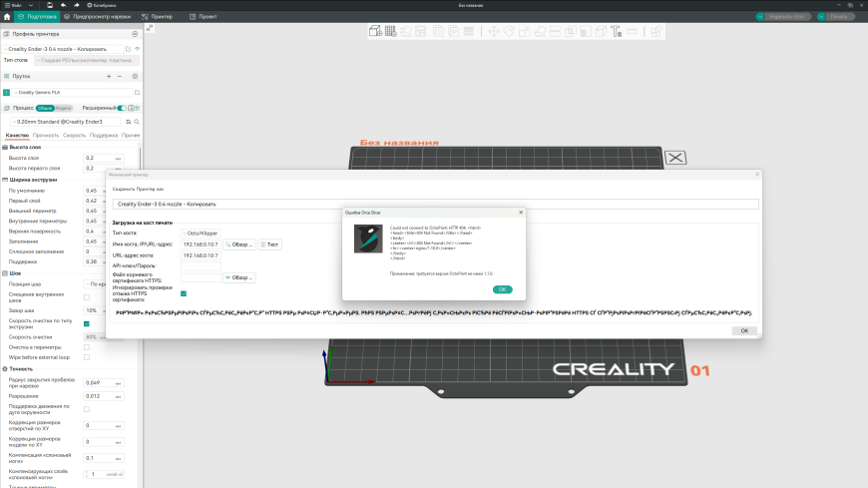Select the Text emboss tool icon
Screen dimensions: 868x488
click(617, 32)
